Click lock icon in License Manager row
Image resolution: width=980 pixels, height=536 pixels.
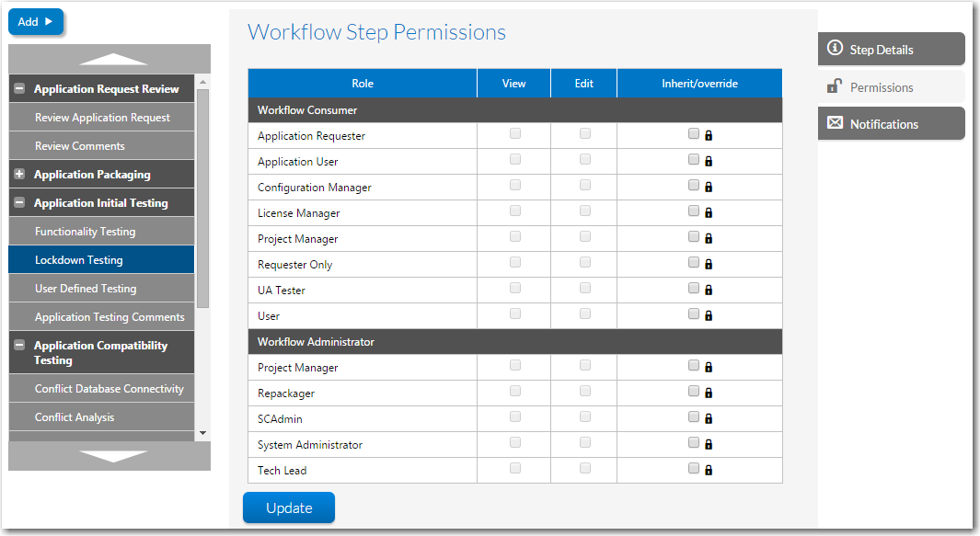coord(709,213)
